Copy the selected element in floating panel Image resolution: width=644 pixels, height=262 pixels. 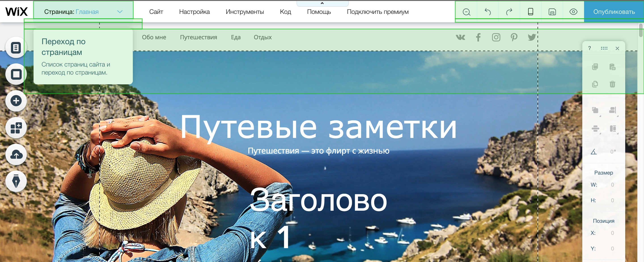(x=595, y=67)
